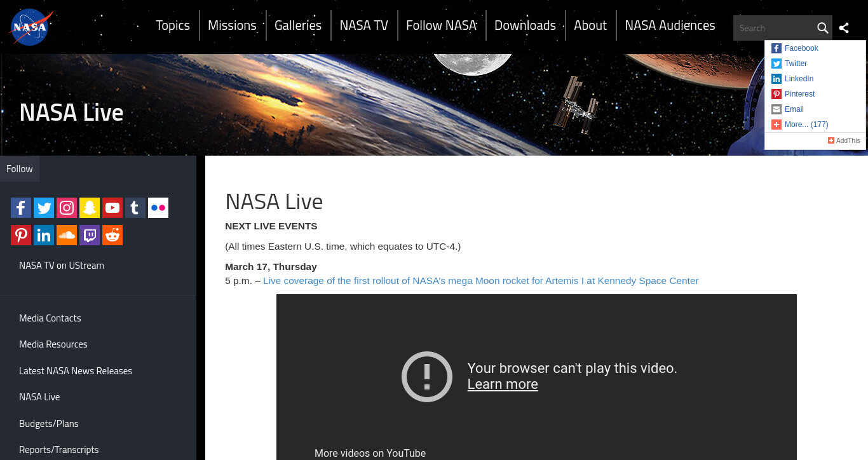Open the Downloads menu
Screen dimensions: 868x460
click(x=526, y=25)
